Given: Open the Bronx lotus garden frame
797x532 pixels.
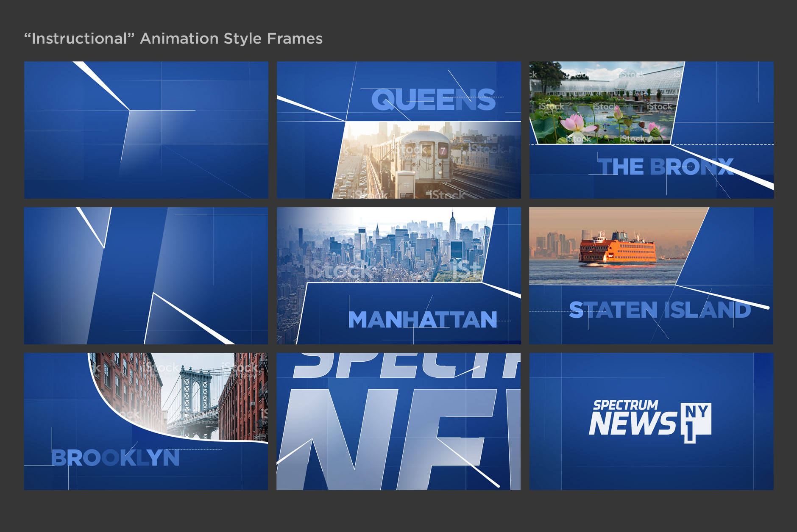Looking at the screenshot, I should [x=652, y=130].
